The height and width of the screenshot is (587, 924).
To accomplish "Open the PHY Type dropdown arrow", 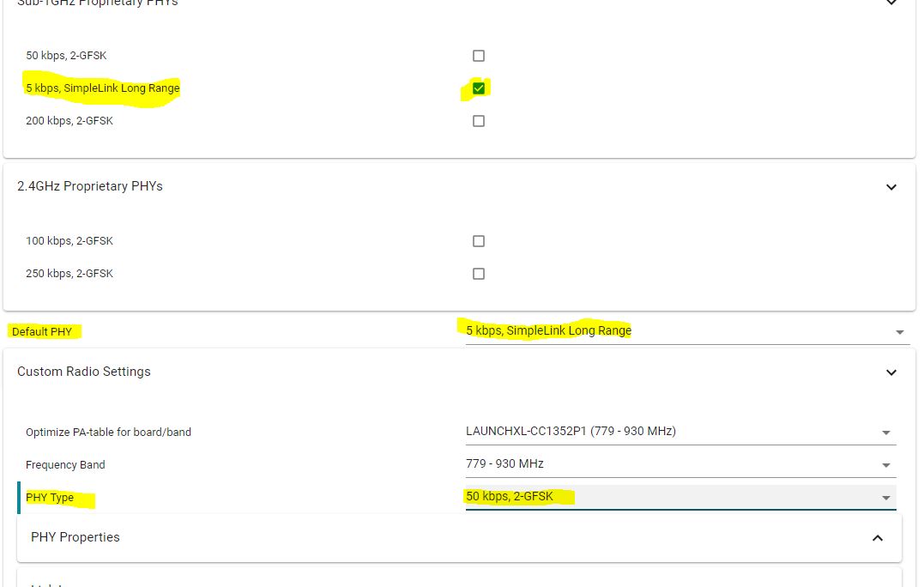I will [x=886, y=498].
